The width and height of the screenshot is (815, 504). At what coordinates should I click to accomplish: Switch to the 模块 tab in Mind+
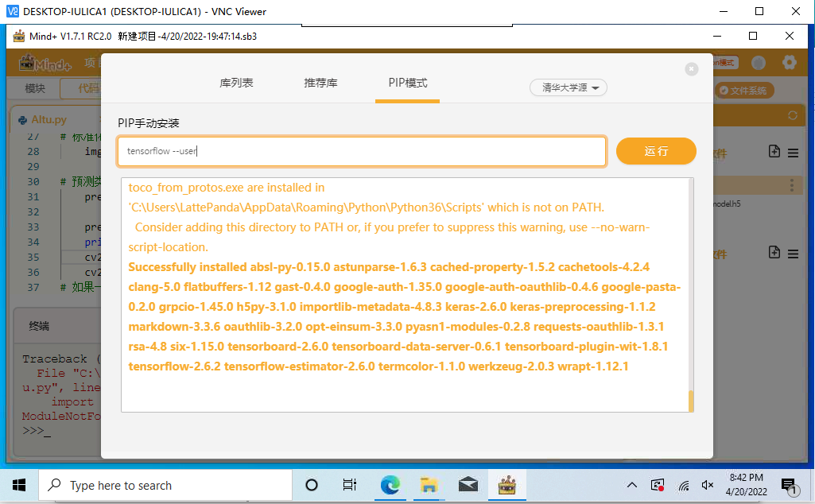(x=35, y=88)
